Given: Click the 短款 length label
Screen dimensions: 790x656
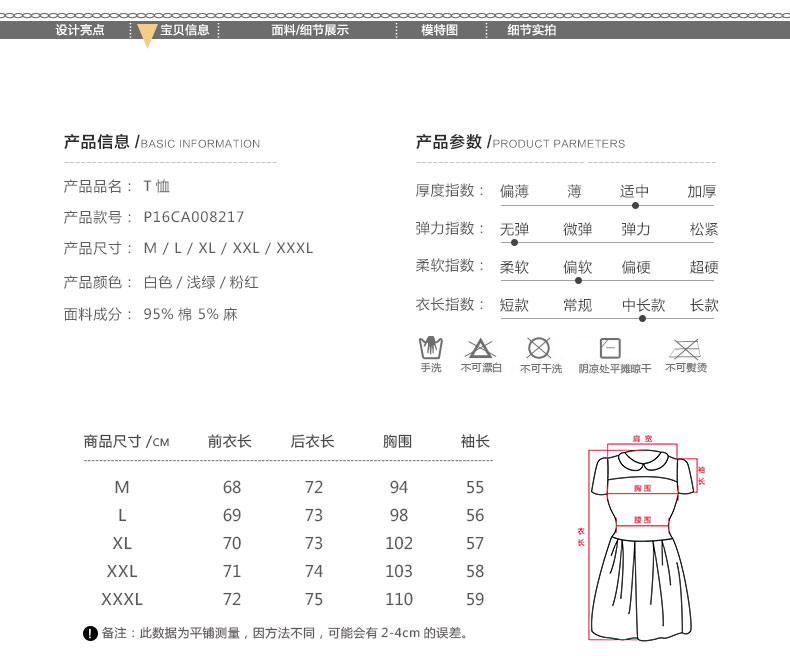Looking at the screenshot, I should pyautogui.click(x=514, y=305).
